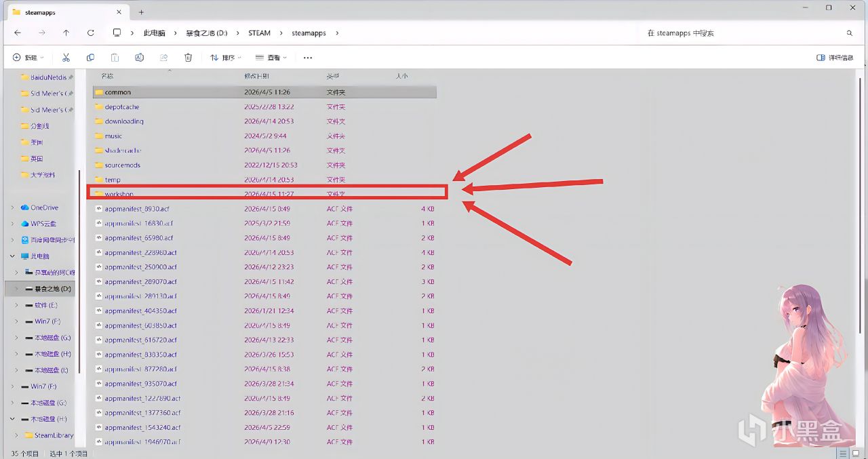Click the Rename icon in toolbar
The image size is (868, 459).
pos(139,58)
